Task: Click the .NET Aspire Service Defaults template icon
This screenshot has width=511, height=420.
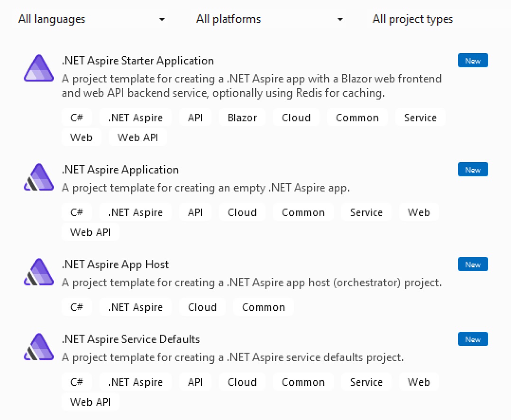Action: [38, 347]
